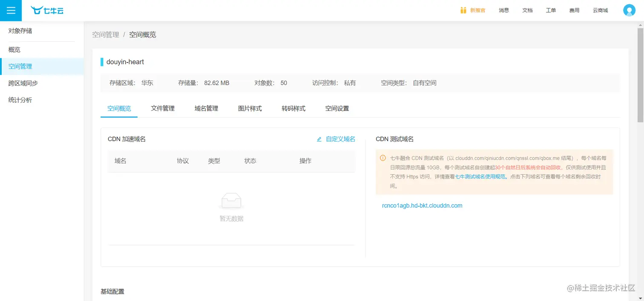Click the CDN 测试域名 heading
The image size is (644, 301).
[x=395, y=139]
